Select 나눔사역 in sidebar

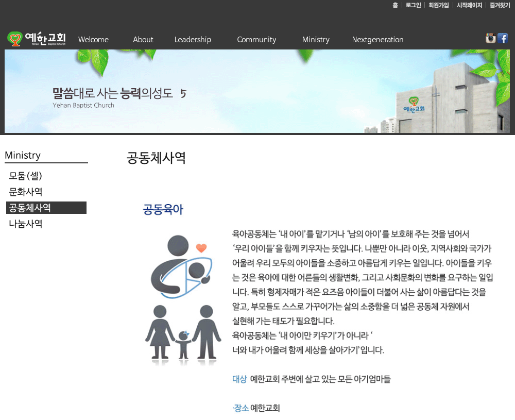click(x=26, y=224)
